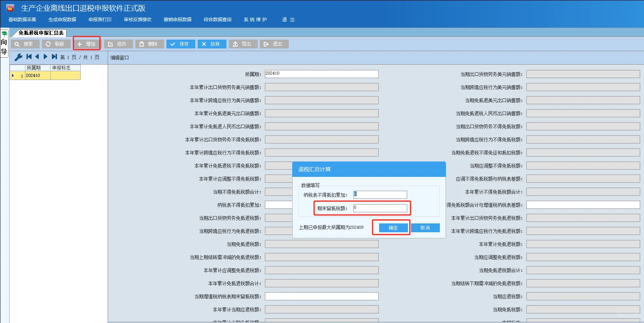The height and width of the screenshot is (323, 644).
Task: Click the 纳税表不得抵扣累加 field in dialog
Action: click(x=380, y=195)
